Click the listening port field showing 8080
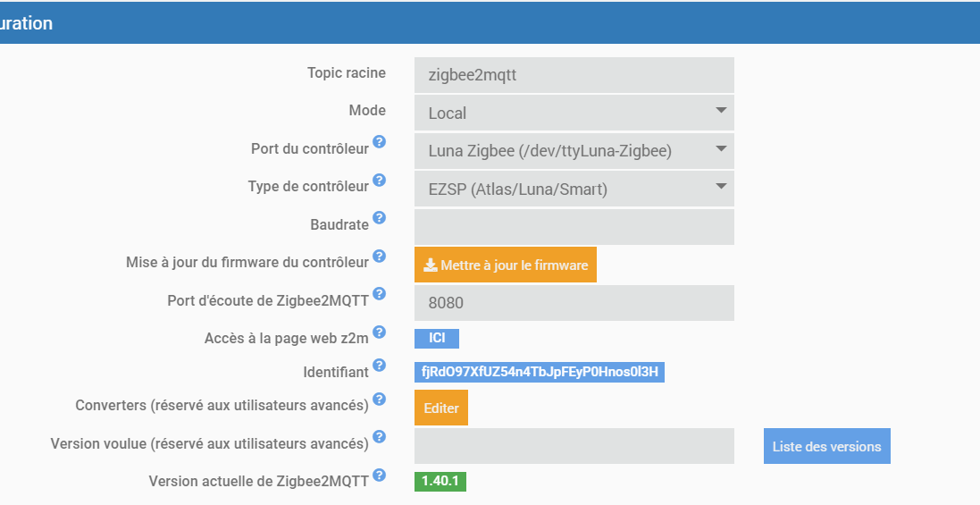 click(574, 303)
